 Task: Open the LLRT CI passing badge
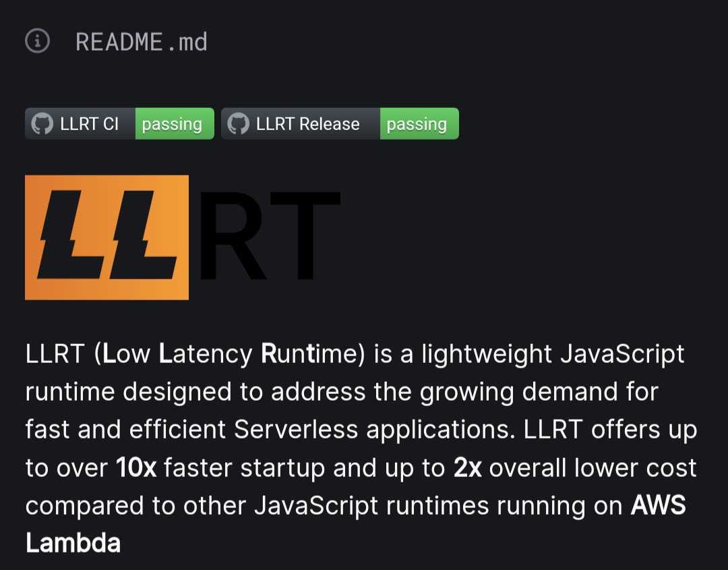pyautogui.click(x=119, y=123)
